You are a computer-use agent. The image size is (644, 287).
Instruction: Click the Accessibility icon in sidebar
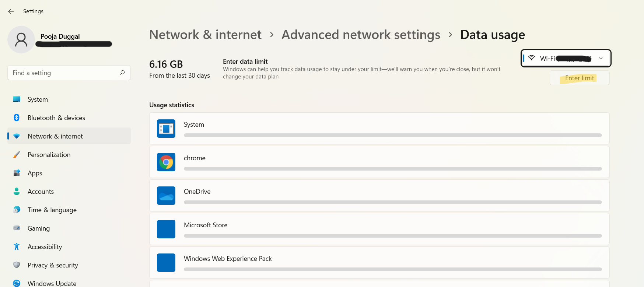pos(17,246)
